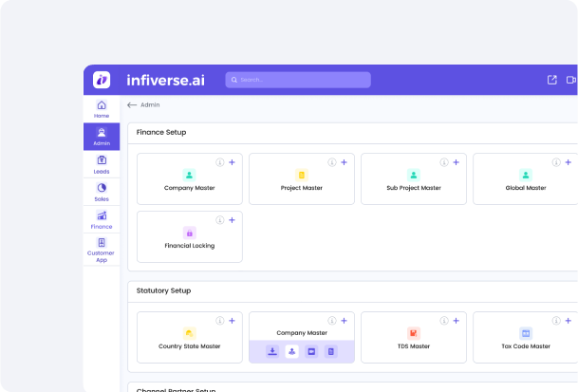
Task: Select Admin in the sidebar
Action: (x=102, y=137)
